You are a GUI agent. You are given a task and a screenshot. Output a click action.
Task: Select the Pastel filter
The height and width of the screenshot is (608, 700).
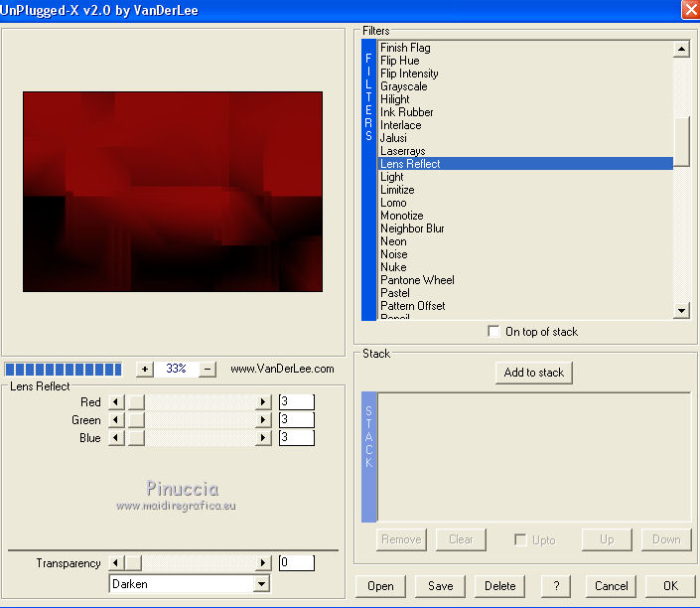pos(525,293)
